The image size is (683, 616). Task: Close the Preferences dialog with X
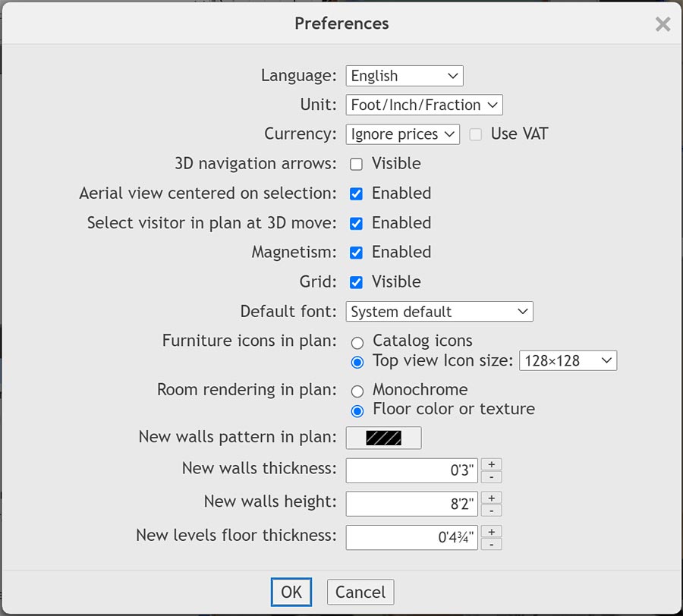pyautogui.click(x=663, y=24)
